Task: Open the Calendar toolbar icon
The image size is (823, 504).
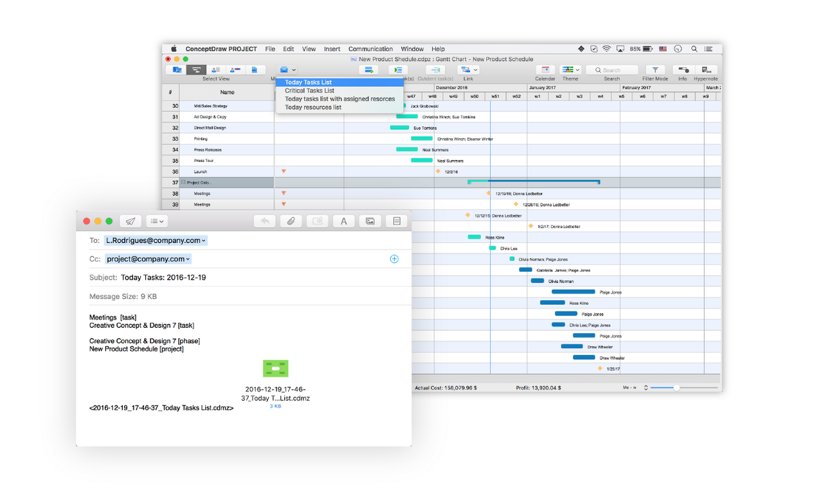Action: point(545,70)
